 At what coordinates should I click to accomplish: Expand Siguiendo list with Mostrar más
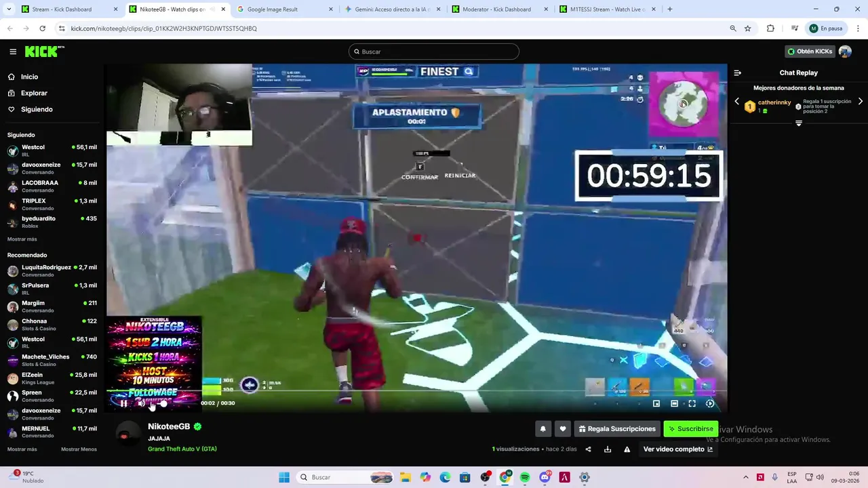[x=22, y=239]
